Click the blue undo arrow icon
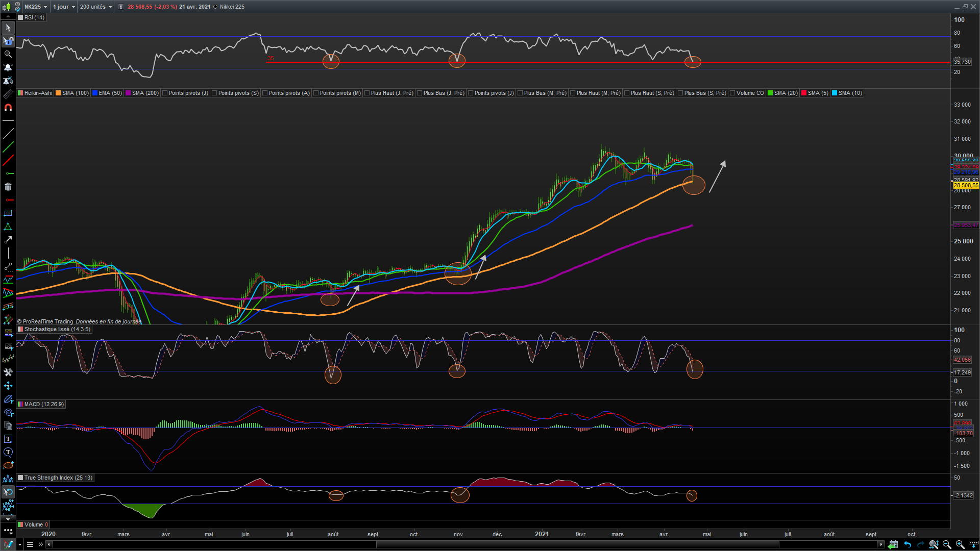The image size is (980, 551). [907, 544]
